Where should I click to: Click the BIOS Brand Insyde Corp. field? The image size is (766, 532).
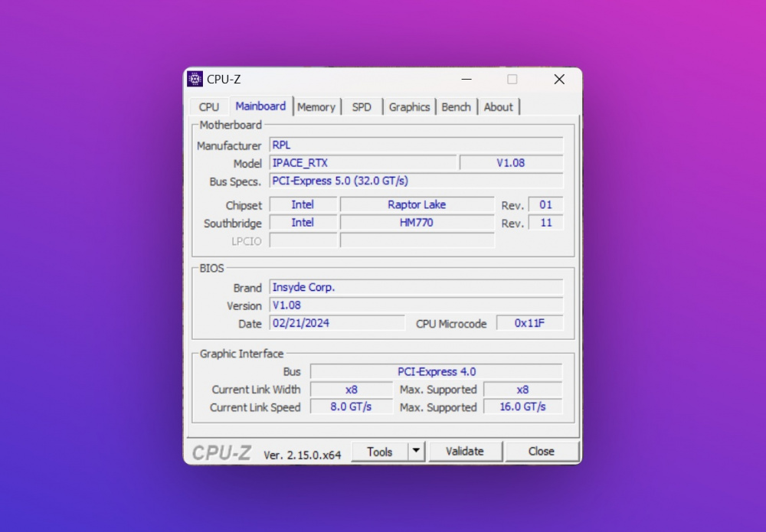point(416,287)
